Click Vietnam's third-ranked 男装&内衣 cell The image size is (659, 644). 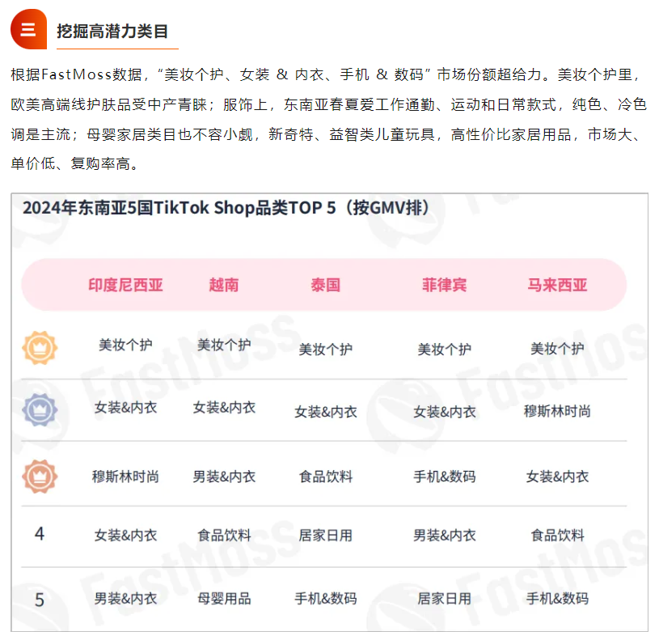(224, 477)
